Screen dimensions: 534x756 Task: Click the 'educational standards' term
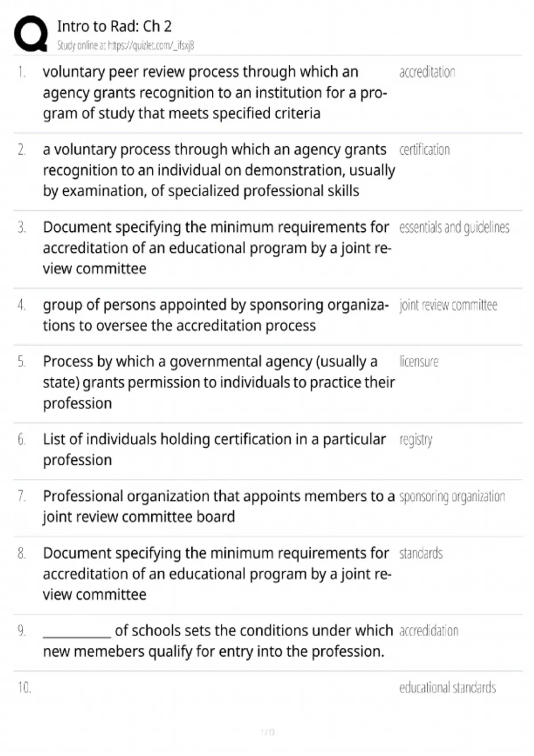pyautogui.click(x=447, y=688)
